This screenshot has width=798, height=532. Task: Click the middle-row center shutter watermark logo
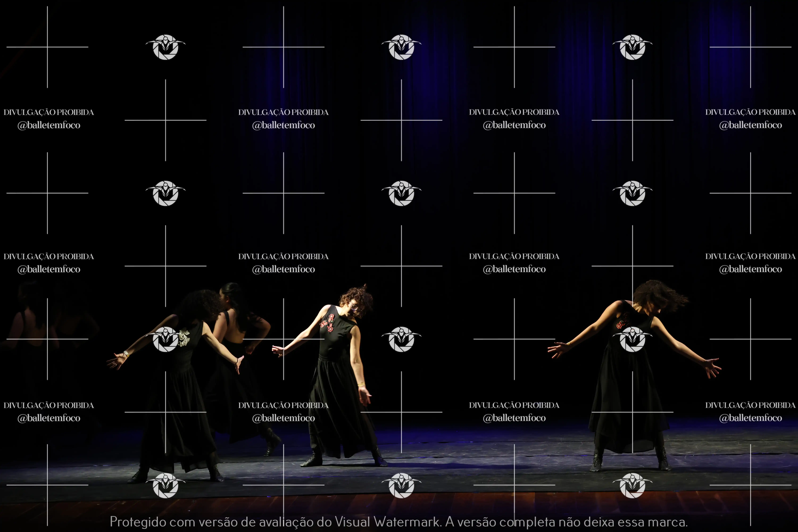coord(401,193)
